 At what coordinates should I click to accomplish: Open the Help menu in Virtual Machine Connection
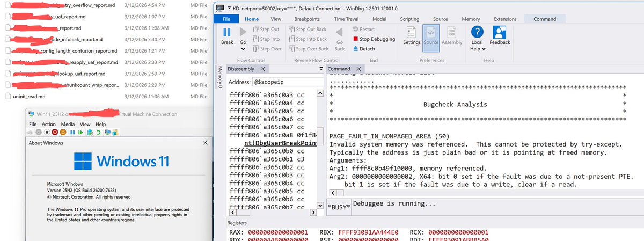[101, 124]
